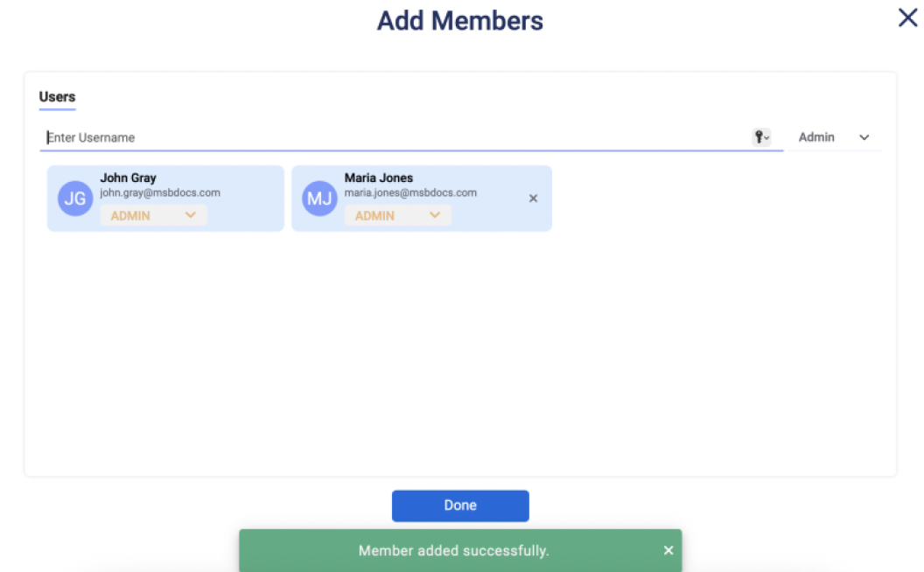Image resolution: width=924 pixels, height=572 pixels.
Task: Remove Maria Jones with the X icon
Action: tap(533, 199)
